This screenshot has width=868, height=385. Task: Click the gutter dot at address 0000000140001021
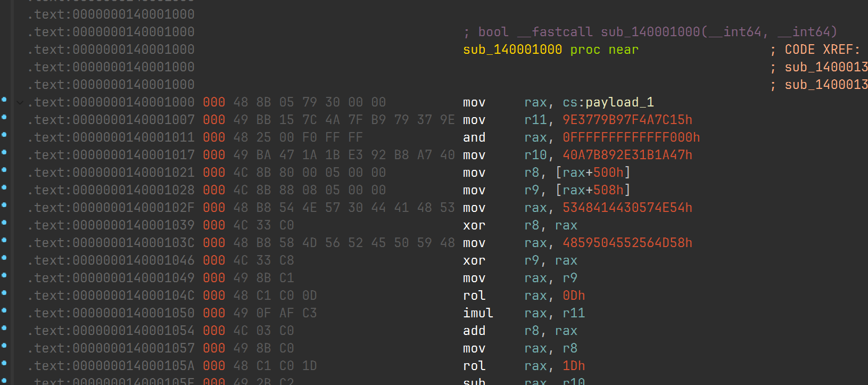[x=4, y=170]
